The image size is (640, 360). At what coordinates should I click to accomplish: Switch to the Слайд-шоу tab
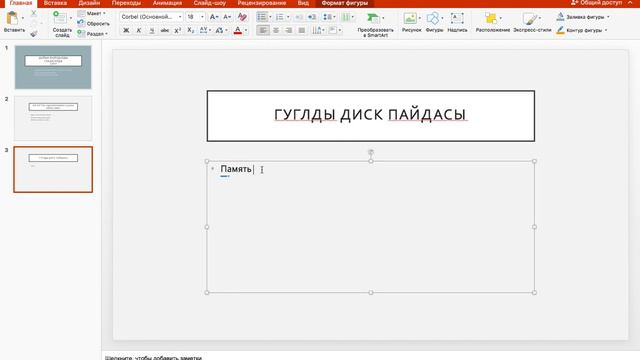[209, 3]
